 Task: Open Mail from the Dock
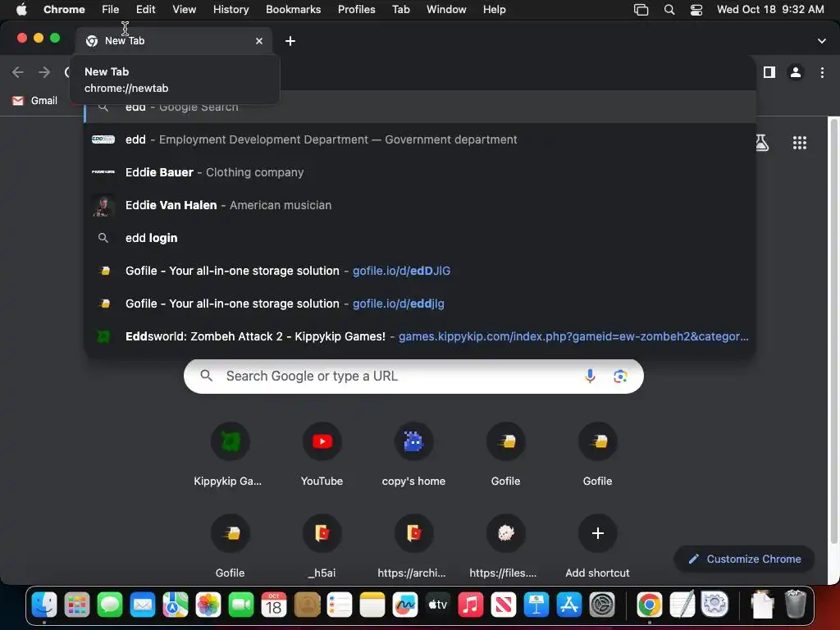pyautogui.click(x=143, y=605)
